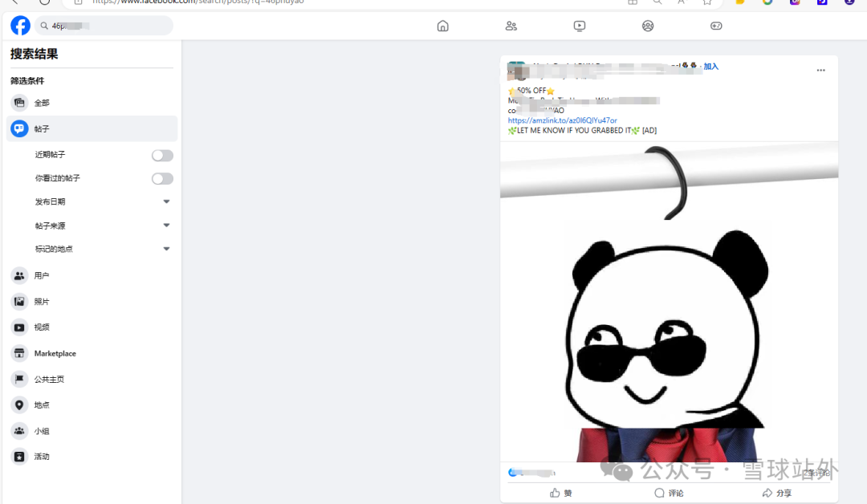Enable the 近期帖子 toggle
This screenshot has width=867, height=504.
tap(162, 155)
